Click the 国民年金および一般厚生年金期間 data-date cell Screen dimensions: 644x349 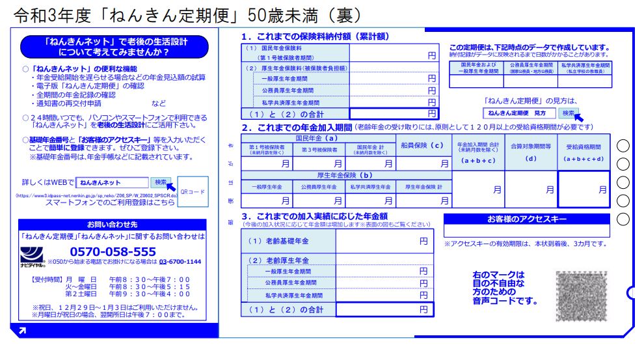pyautogui.click(x=476, y=81)
